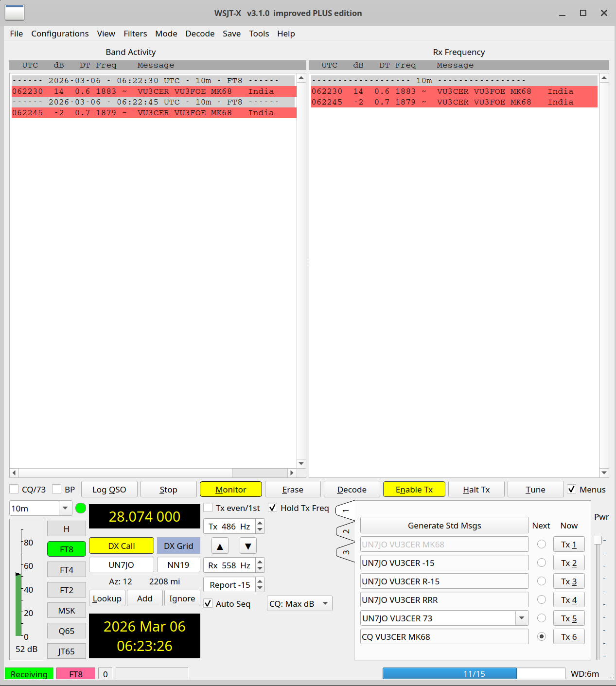Activate JT65 mode

coord(66,651)
